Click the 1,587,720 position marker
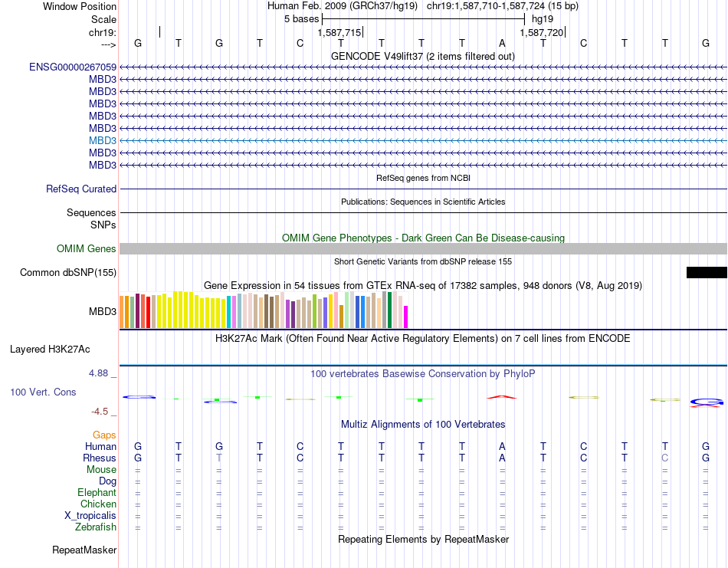 541,33
